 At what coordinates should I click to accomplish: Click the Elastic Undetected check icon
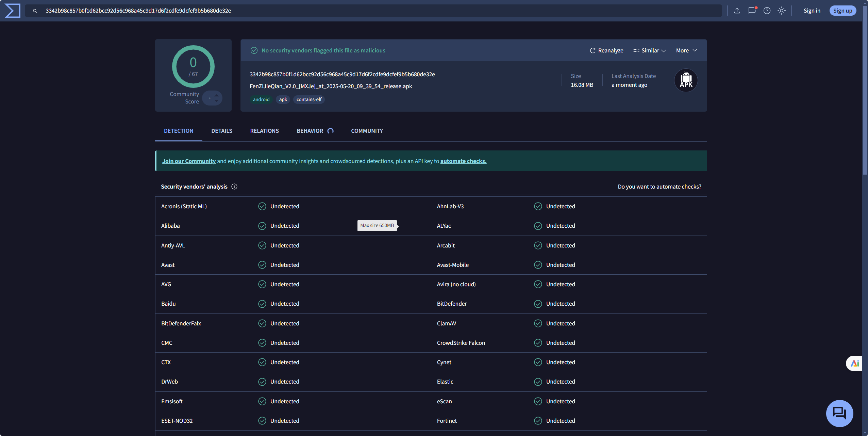coord(538,382)
